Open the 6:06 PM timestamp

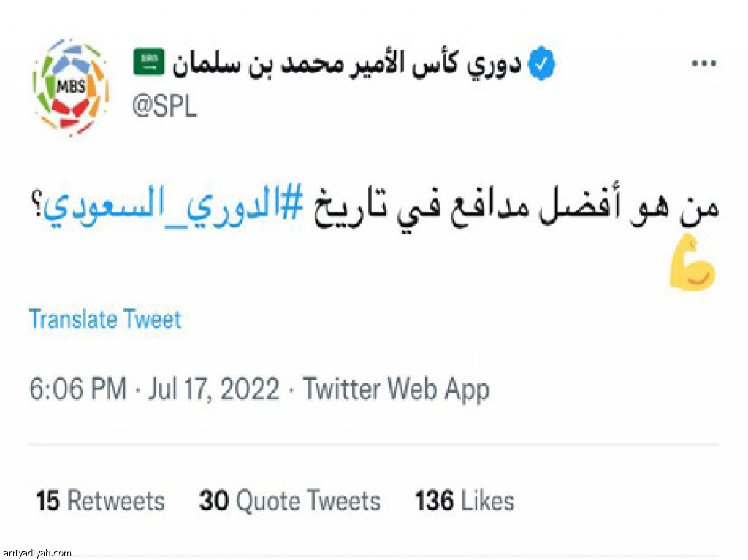click(78, 388)
